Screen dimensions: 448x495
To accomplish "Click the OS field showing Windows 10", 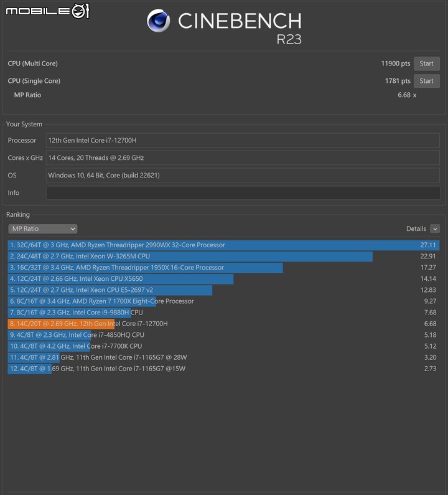I will click(x=243, y=175).
